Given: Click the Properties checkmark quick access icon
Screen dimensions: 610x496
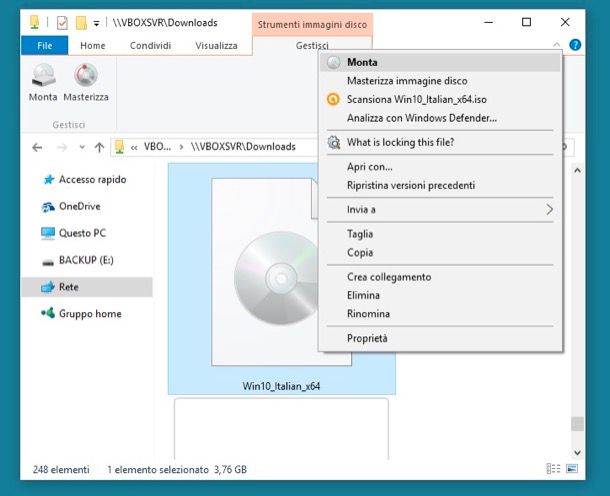Looking at the screenshot, I should click(62, 23).
